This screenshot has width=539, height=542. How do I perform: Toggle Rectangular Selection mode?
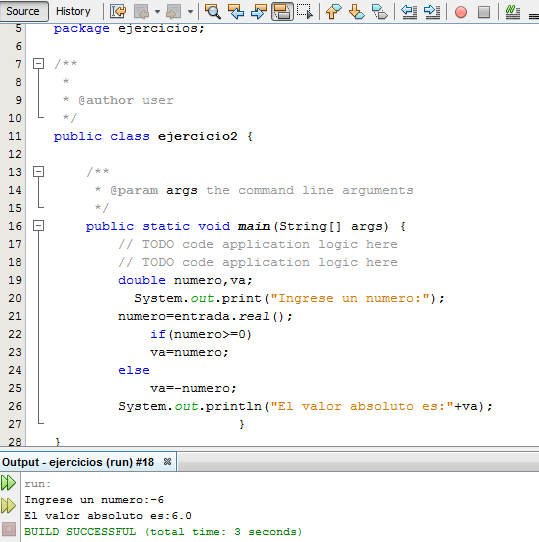(x=305, y=11)
